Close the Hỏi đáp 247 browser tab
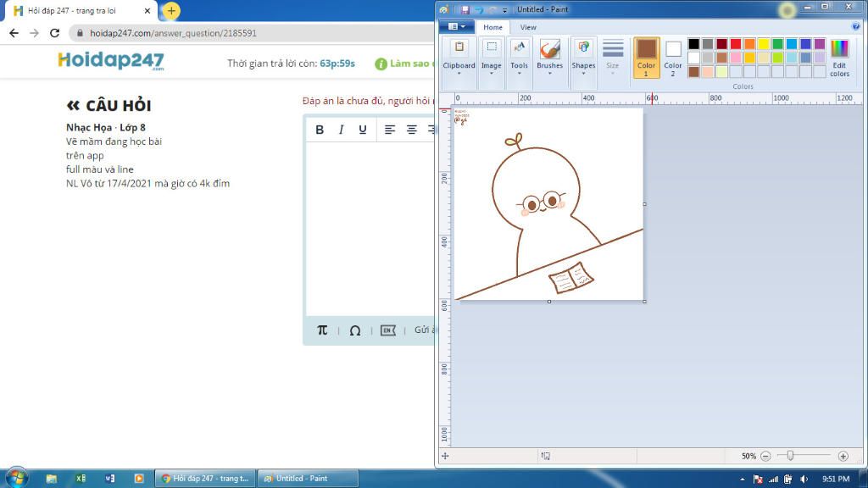Screen dimensions: 868x488 pos(147,10)
